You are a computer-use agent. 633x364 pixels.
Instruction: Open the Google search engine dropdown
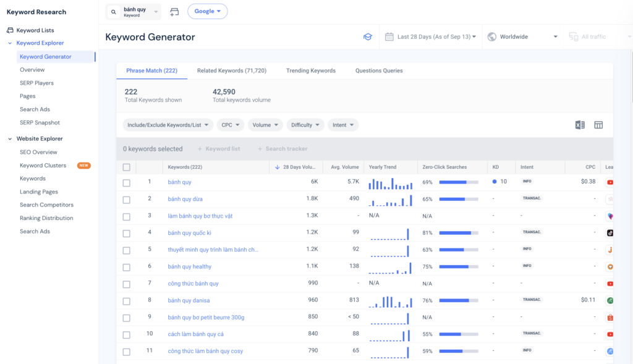pos(207,12)
